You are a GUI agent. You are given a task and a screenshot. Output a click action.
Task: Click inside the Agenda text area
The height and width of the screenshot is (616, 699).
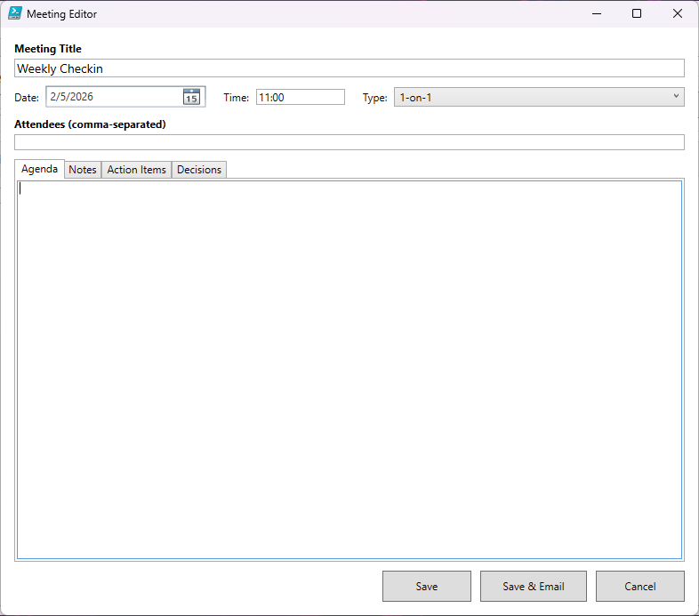click(x=349, y=369)
